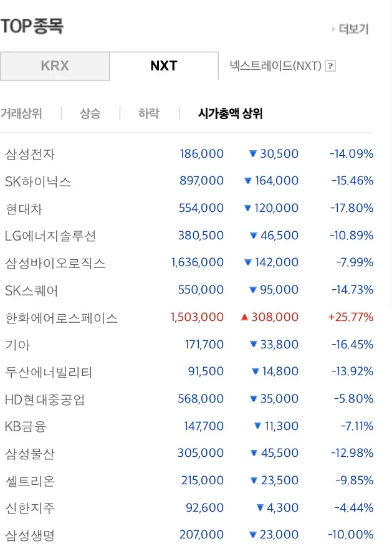This screenshot has height=559, width=392.
Task: Open the 기아 stock page
Action: (17, 345)
